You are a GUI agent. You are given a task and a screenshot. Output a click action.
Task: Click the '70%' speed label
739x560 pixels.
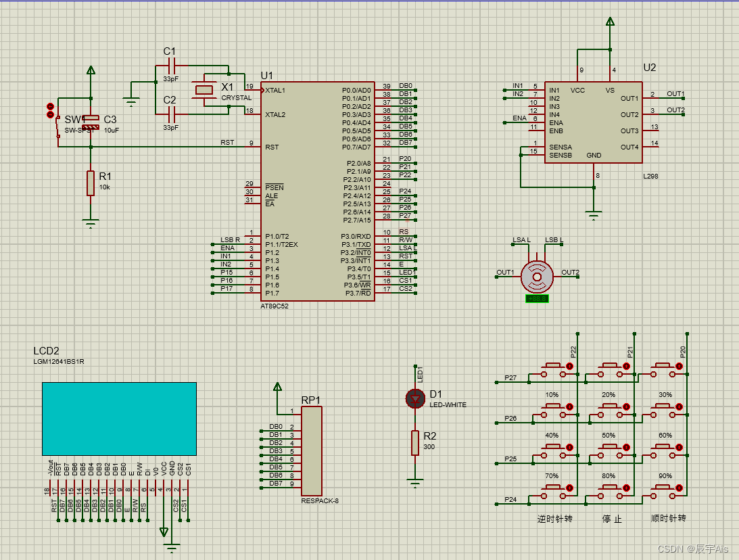pyautogui.click(x=552, y=475)
